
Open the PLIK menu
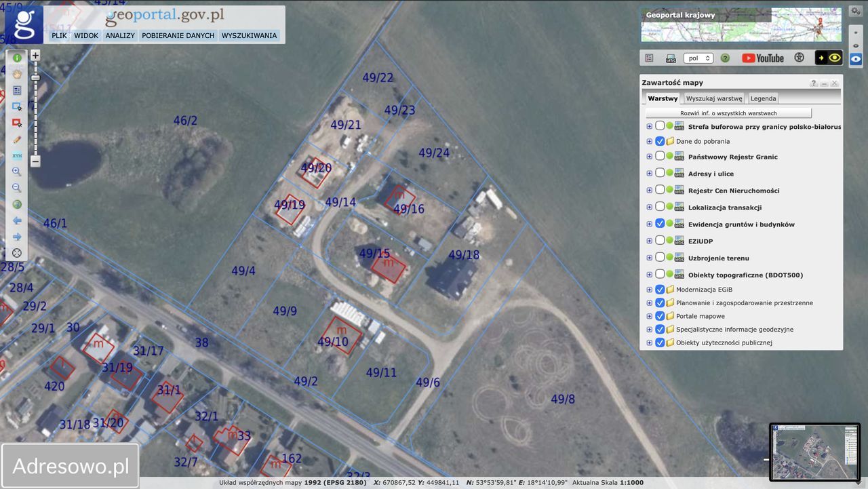[59, 35]
